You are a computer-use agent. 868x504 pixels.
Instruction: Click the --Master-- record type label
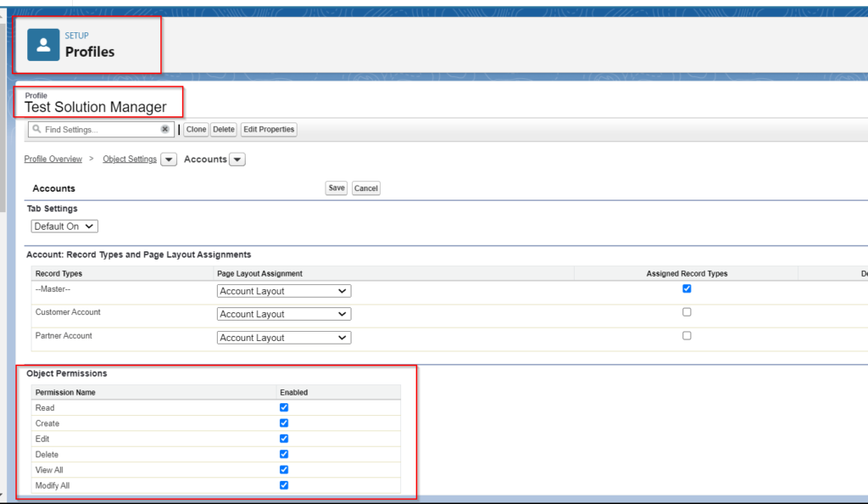pyautogui.click(x=53, y=289)
